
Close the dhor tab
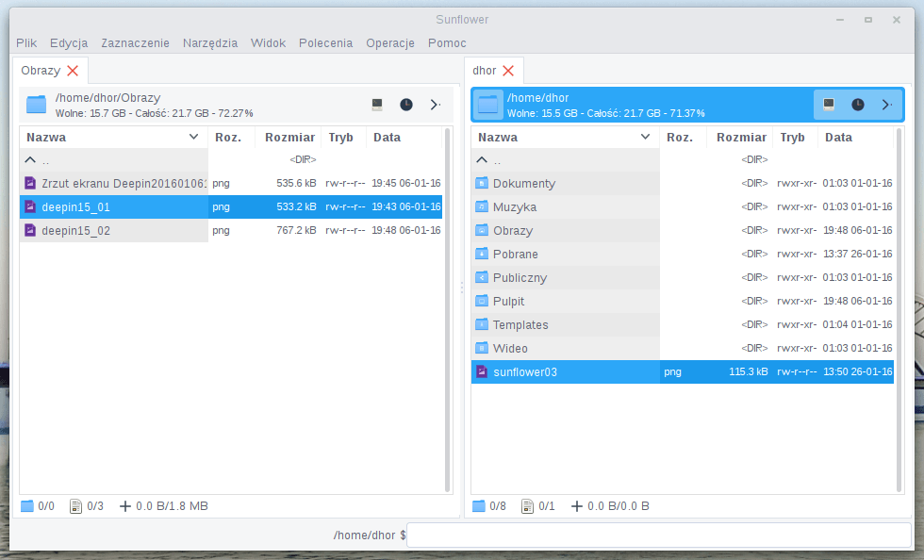508,71
